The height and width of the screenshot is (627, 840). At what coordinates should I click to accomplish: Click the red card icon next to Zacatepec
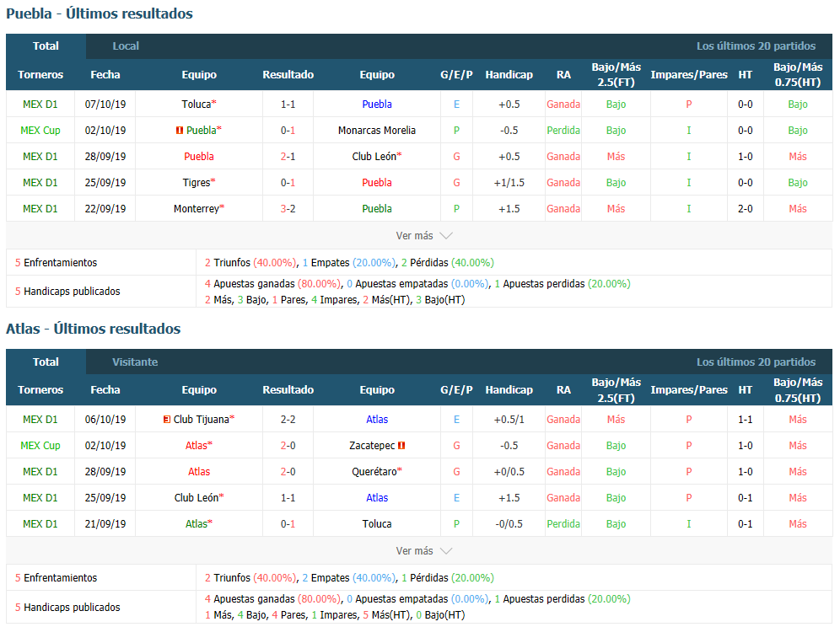click(x=401, y=446)
